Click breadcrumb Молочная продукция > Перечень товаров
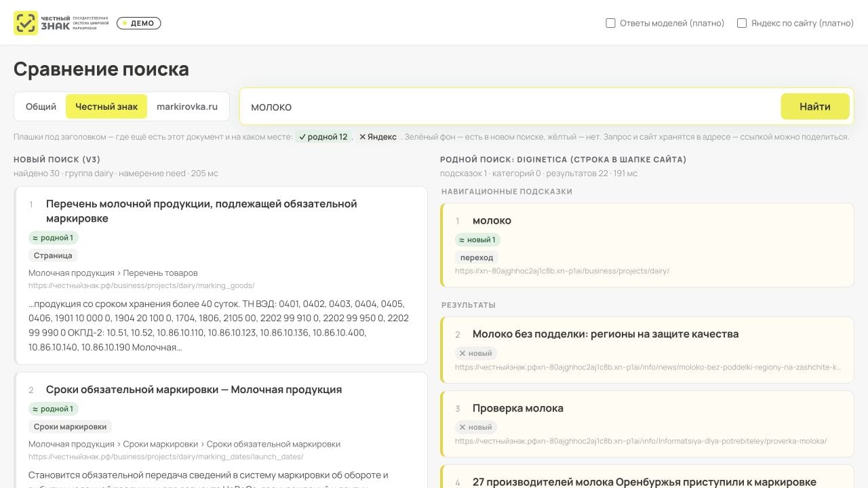Image resolution: width=868 pixels, height=488 pixels. coord(113,272)
